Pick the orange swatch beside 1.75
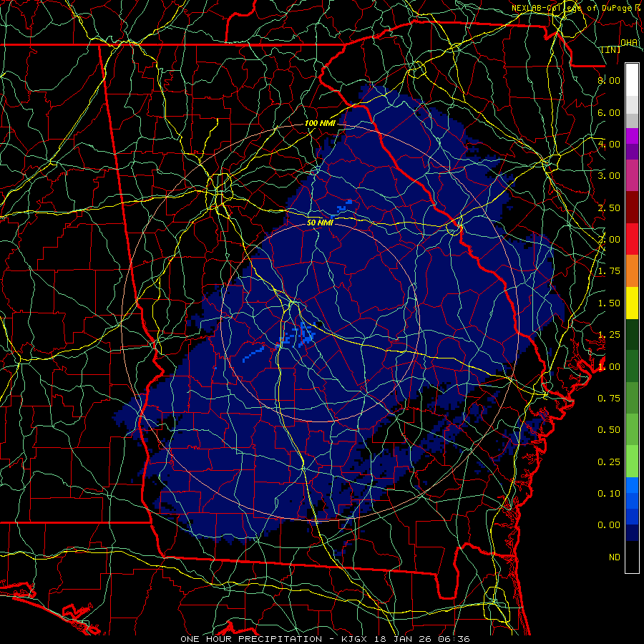The height and width of the screenshot is (644, 644). [x=632, y=271]
